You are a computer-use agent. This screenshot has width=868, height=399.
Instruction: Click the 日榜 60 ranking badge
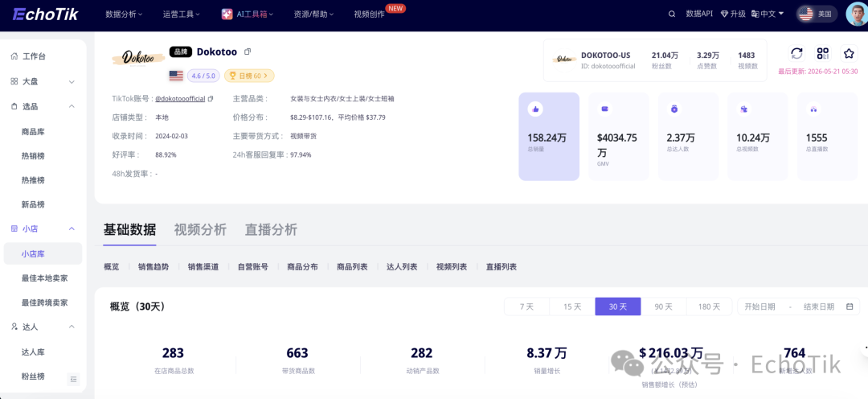(249, 76)
